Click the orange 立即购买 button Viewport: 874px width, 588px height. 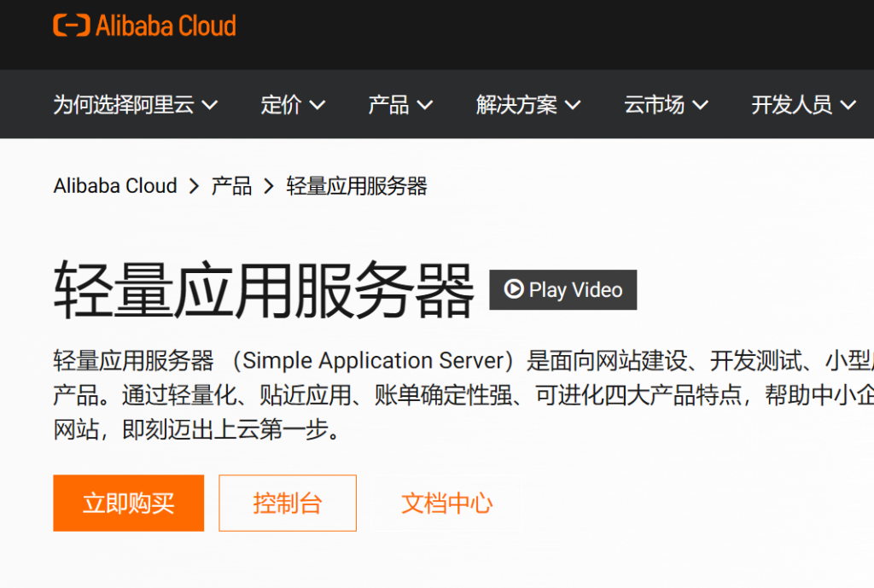coord(128,503)
